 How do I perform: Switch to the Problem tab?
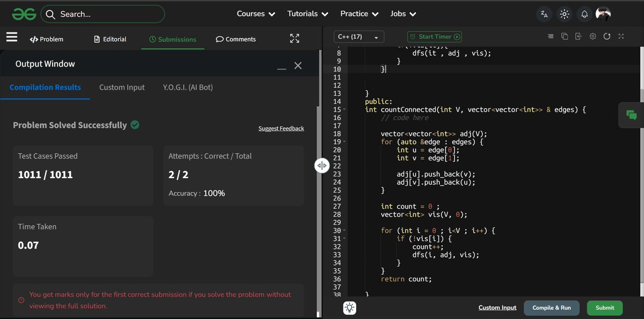click(x=46, y=39)
